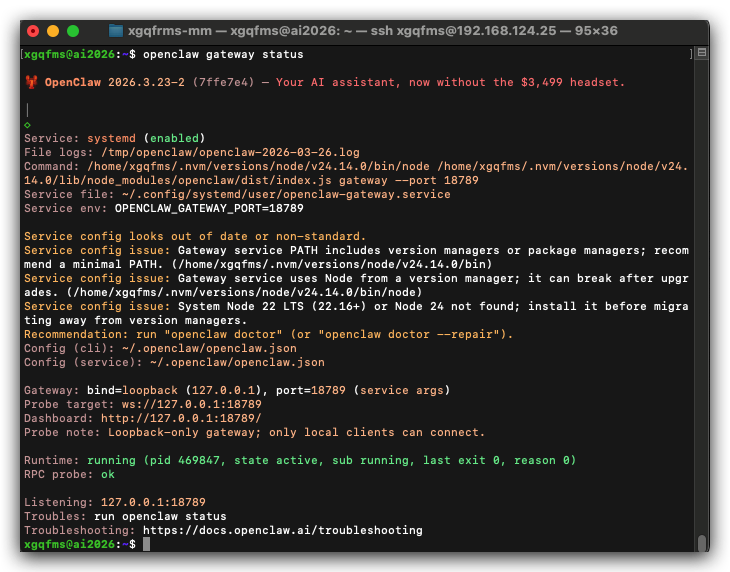730x572 pixels.
Task: Click the Runtime running pid 469847 line
Action: [x=300, y=460]
